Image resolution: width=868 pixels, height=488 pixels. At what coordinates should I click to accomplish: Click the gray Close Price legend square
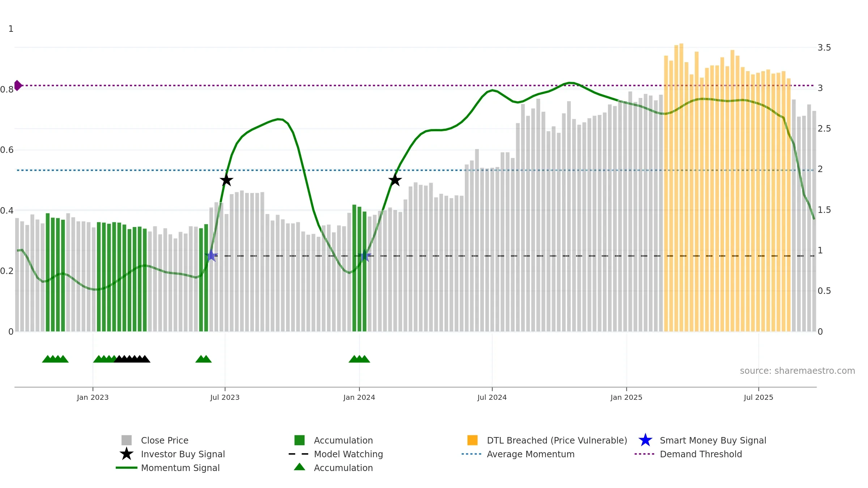127,440
